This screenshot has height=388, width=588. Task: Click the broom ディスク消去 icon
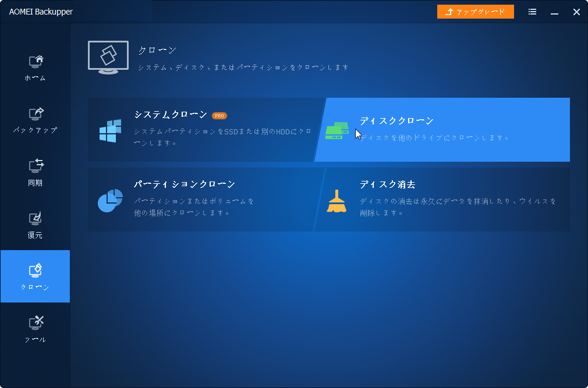pos(336,201)
